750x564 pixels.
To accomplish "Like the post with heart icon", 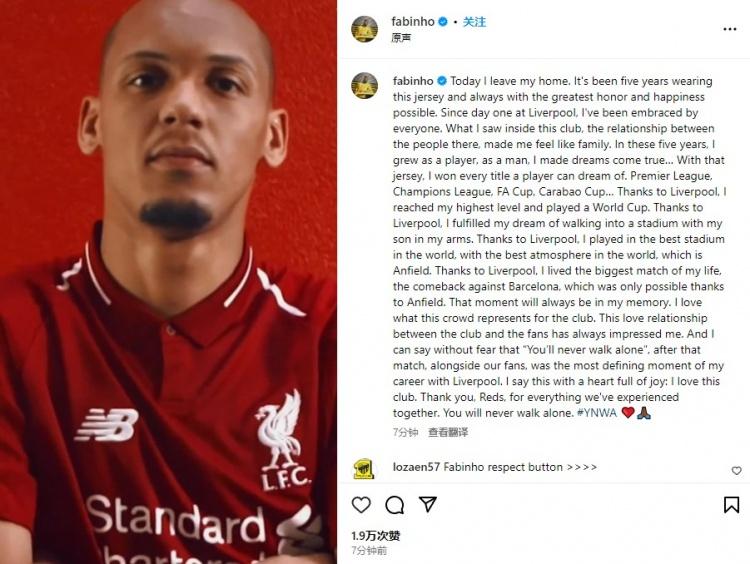I will tap(361, 505).
